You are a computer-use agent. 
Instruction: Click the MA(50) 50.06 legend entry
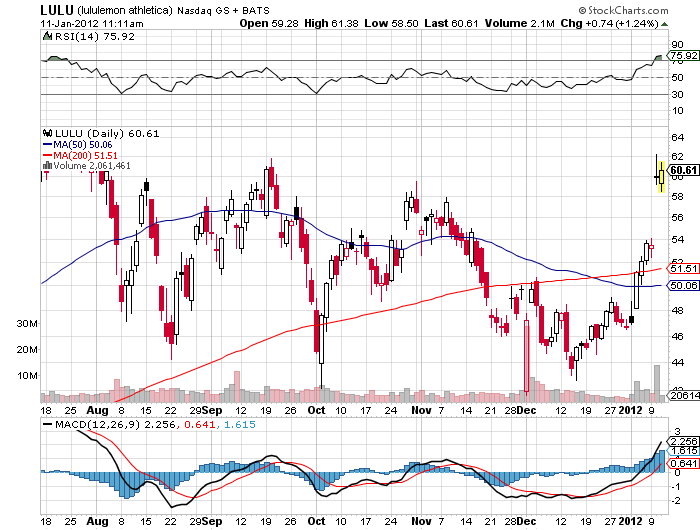pos(83,145)
